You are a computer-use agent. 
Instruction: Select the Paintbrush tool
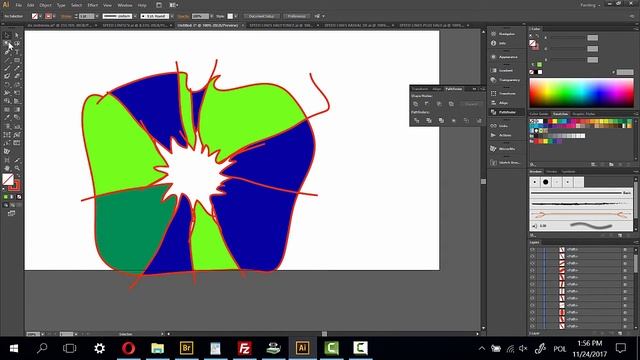[x=7, y=68]
